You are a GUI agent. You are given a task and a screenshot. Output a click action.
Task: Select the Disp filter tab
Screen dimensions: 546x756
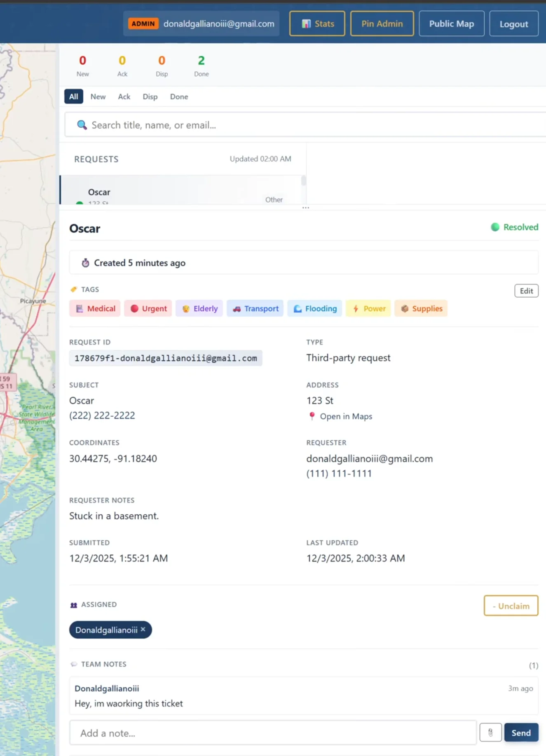150,97
